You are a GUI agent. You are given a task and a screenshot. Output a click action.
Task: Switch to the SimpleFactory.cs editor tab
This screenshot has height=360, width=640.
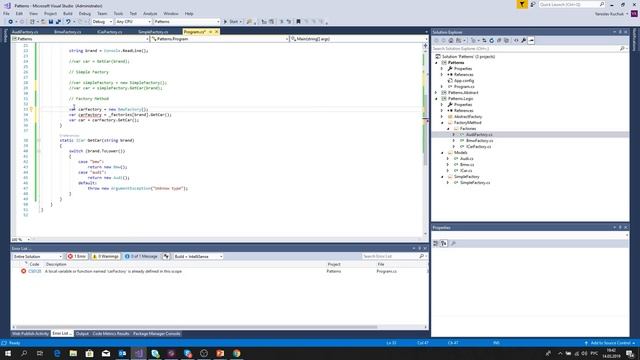tap(153, 32)
